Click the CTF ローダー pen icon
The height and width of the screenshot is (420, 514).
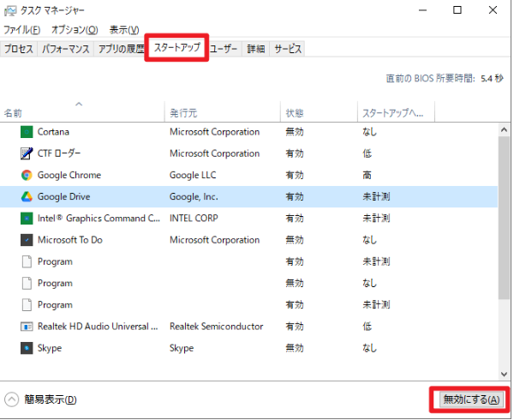point(27,153)
